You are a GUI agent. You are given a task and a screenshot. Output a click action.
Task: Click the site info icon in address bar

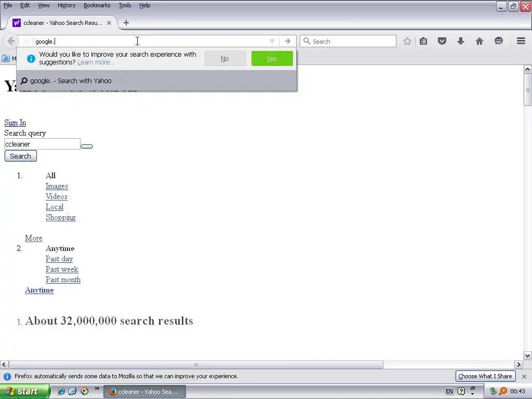26,42
